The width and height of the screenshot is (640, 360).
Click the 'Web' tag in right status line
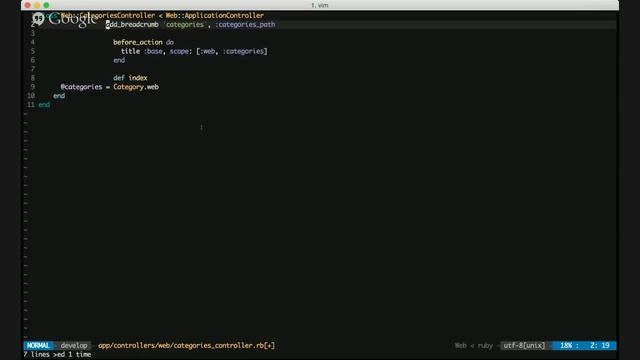point(460,345)
